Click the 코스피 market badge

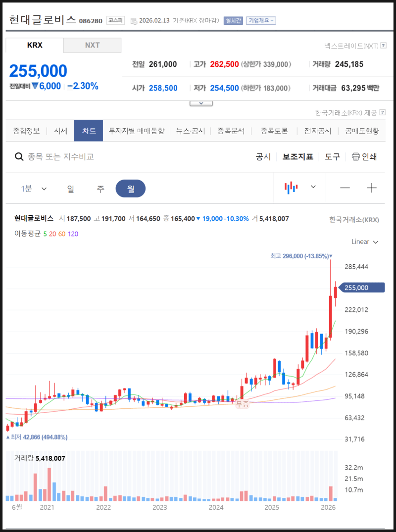tap(115, 20)
